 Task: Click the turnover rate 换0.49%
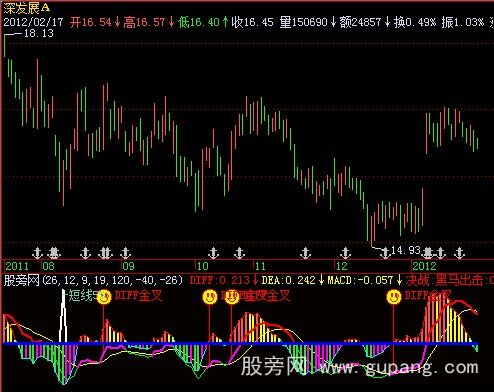pyautogui.click(x=415, y=22)
